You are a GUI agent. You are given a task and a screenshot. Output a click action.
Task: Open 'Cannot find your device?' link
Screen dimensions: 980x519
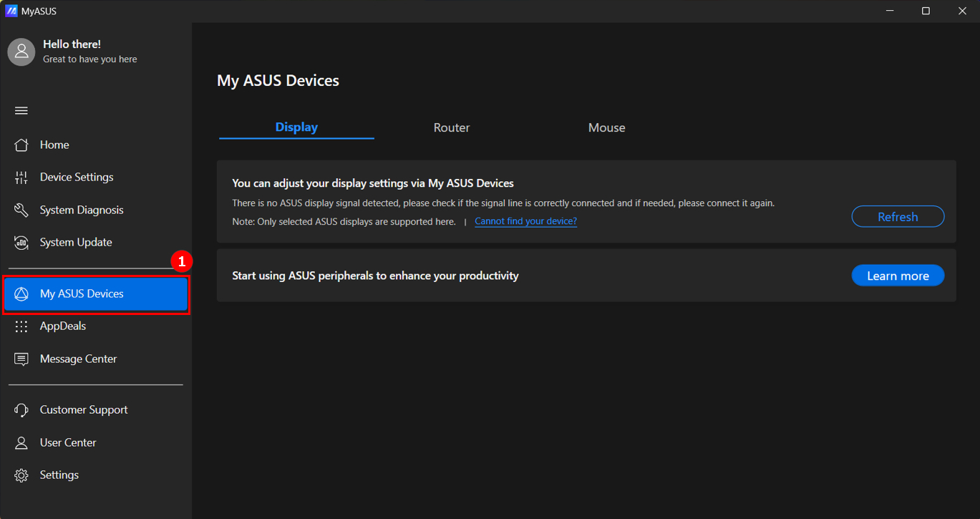[525, 221]
